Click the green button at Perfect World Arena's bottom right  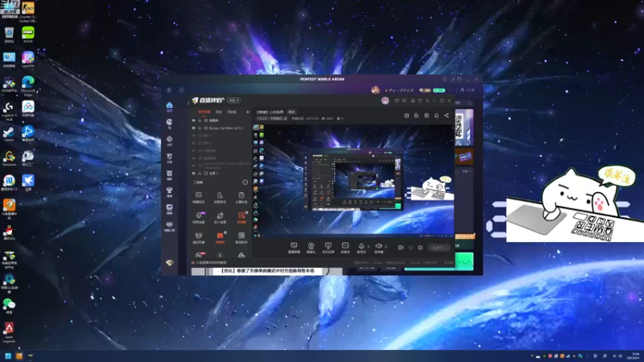(464, 261)
